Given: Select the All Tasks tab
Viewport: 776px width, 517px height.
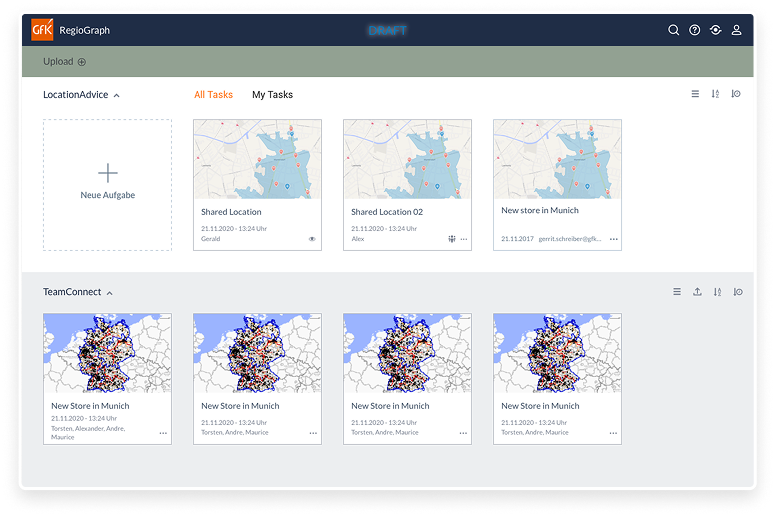Looking at the screenshot, I should click(213, 95).
